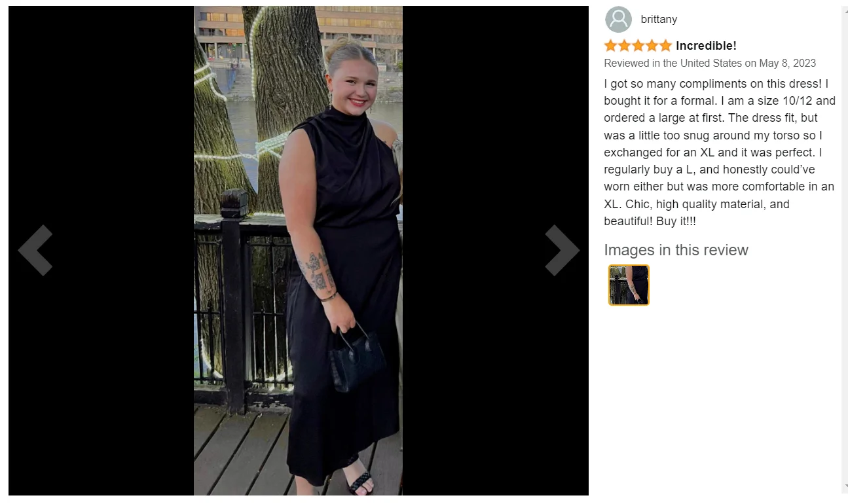Select the second star in the rating
This screenshot has height=504, width=848.
[x=625, y=46]
